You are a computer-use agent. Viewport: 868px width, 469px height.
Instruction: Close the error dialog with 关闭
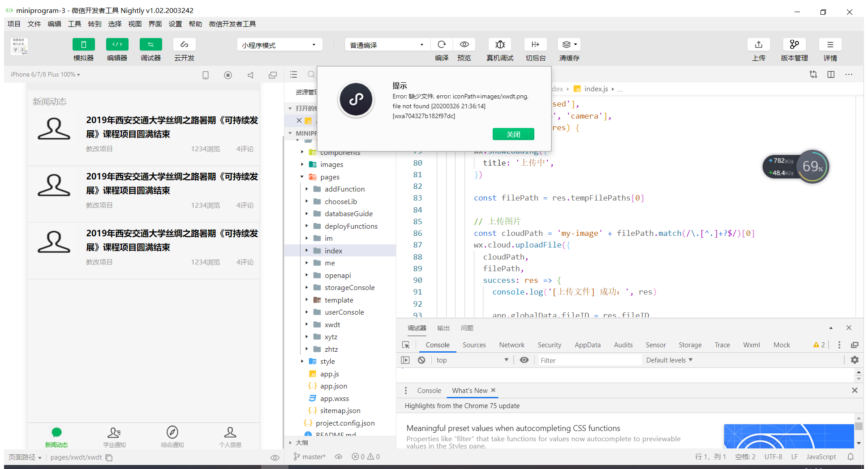click(513, 134)
